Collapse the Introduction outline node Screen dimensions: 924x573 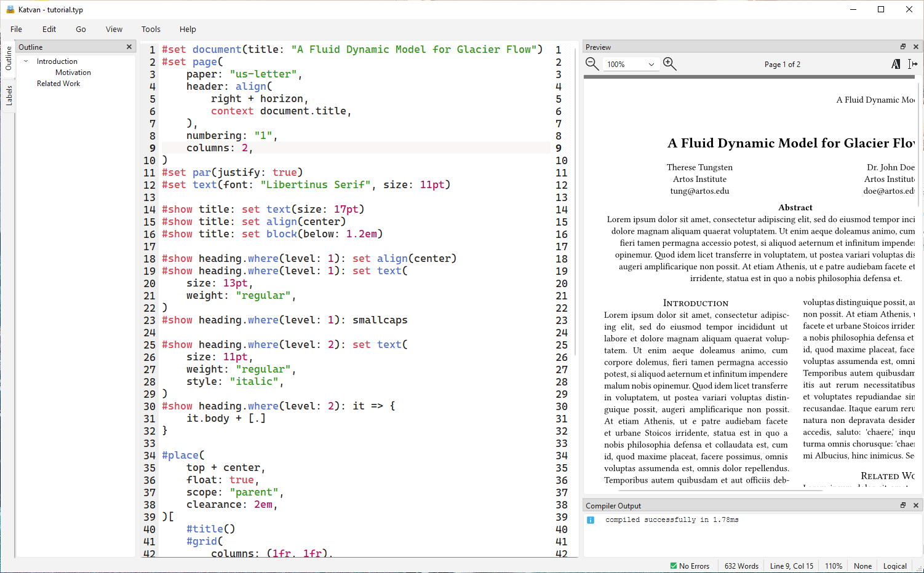26,61
